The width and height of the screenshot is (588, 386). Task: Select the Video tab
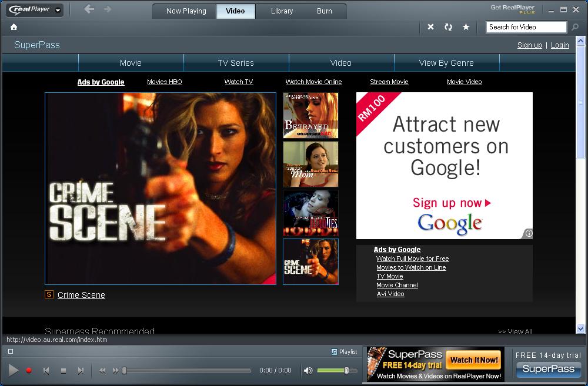coord(236,11)
